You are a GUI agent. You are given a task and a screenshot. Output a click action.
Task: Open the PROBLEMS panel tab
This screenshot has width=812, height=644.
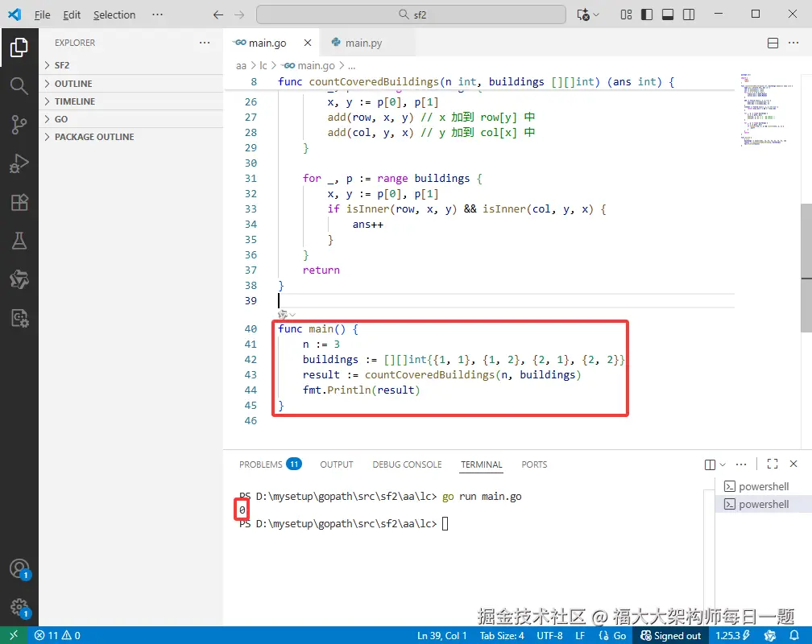pyautogui.click(x=270, y=464)
